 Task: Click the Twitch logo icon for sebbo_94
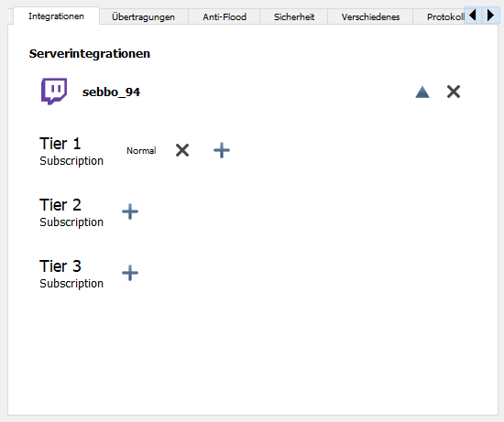(54, 92)
